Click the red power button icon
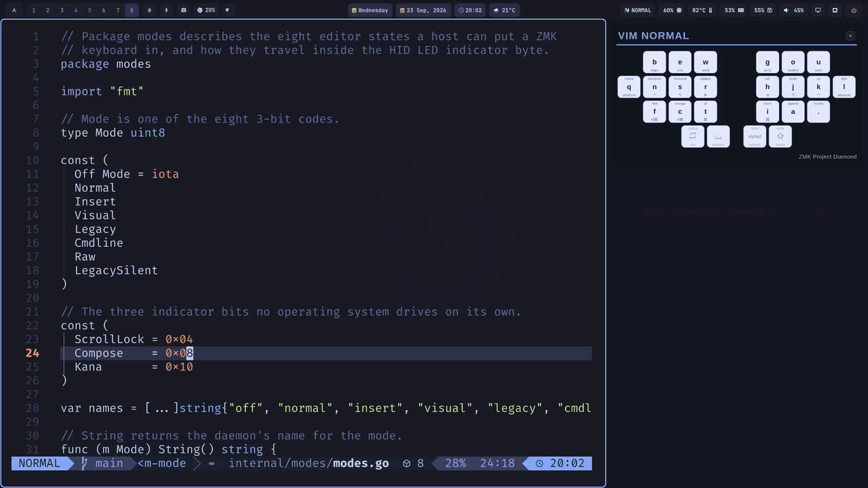This screenshot has height=488, width=868. click(854, 10)
